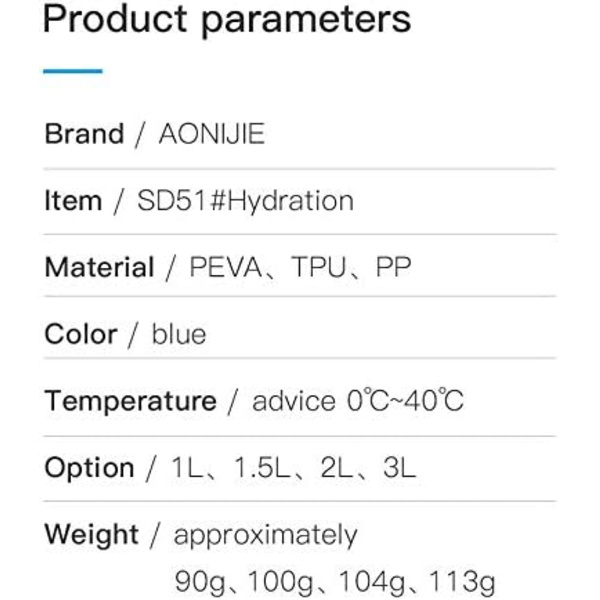
Task: Click the blue underline accent bar
Action: coord(73,71)
